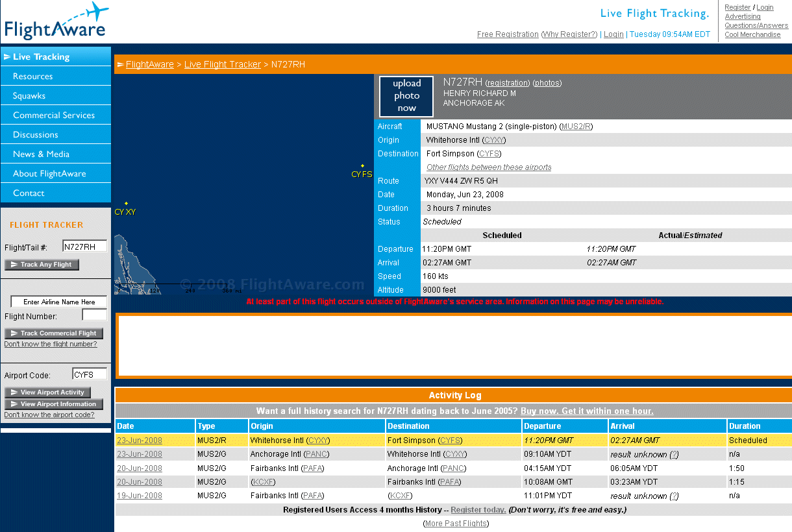Click the Duration column header
Screen dimensions: 792x532
tap(760, 426)
